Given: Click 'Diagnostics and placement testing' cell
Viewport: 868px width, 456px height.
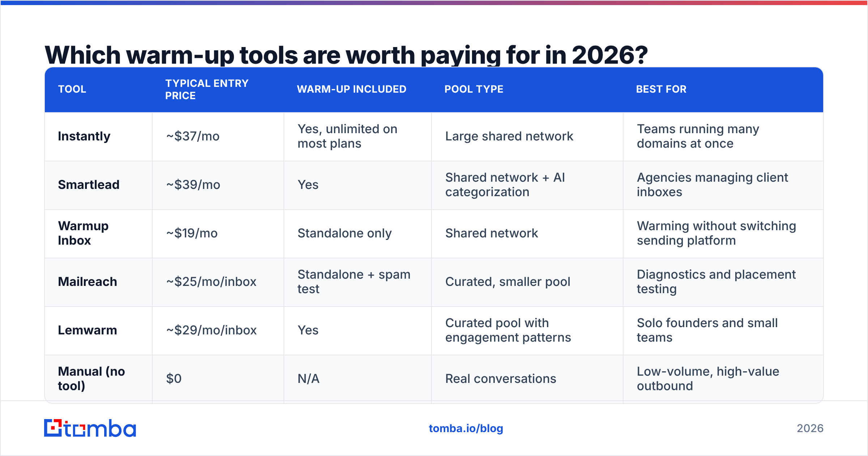Looking at the screenshot, I should click(723, 282).
